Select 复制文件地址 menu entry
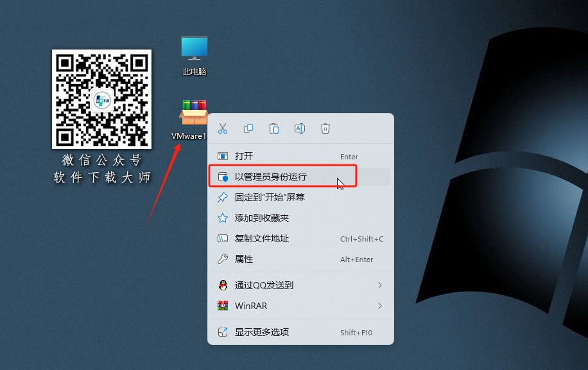 coord(300,238)
